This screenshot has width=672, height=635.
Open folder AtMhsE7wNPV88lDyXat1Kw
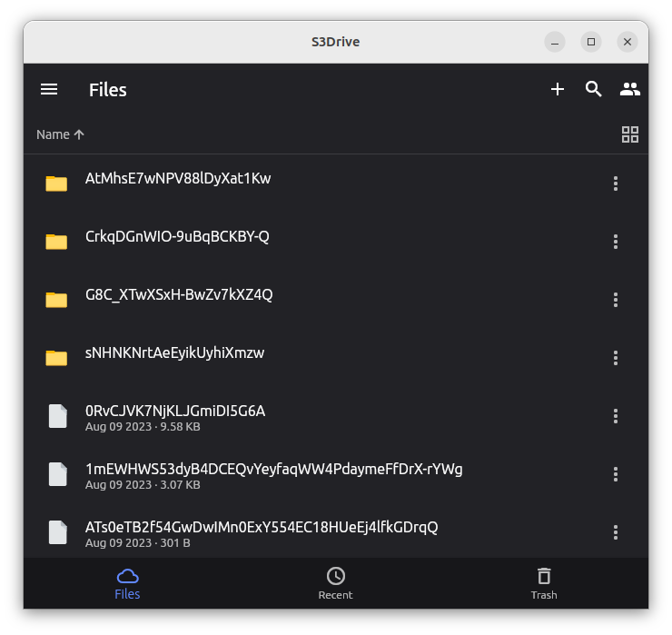[178, 179]
